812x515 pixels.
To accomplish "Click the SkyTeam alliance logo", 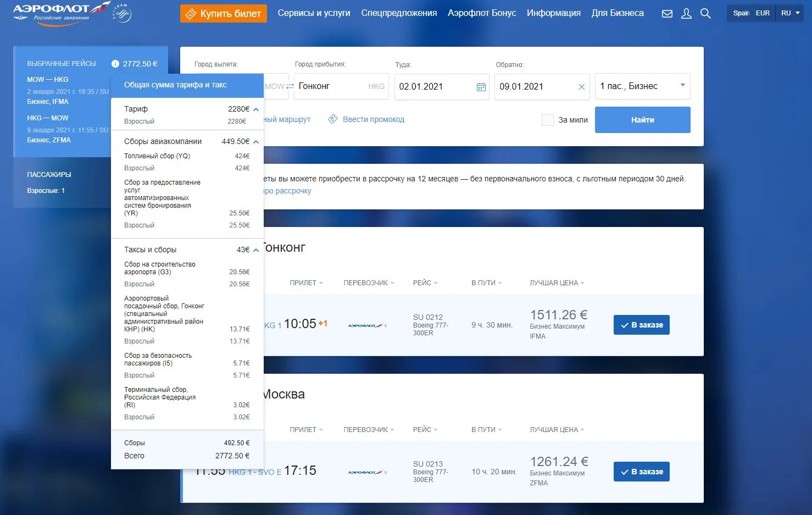I will tap(123, 13).
